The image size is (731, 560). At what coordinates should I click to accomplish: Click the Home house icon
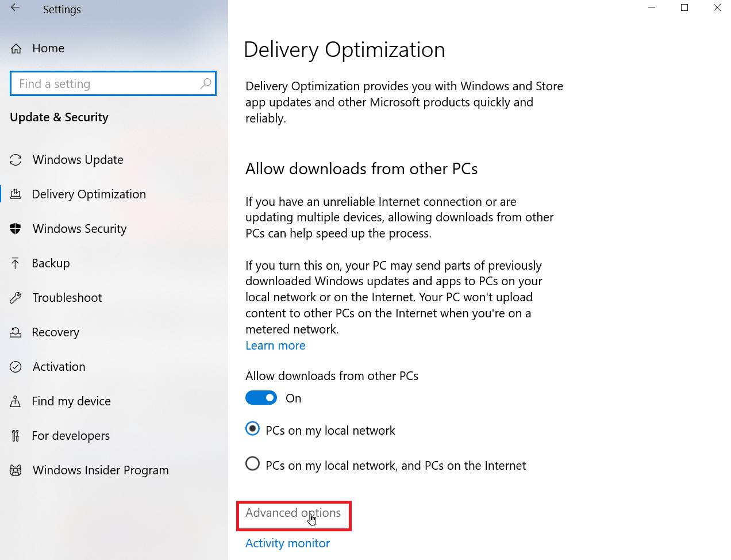pyautogui.click(x=16, y=49)
